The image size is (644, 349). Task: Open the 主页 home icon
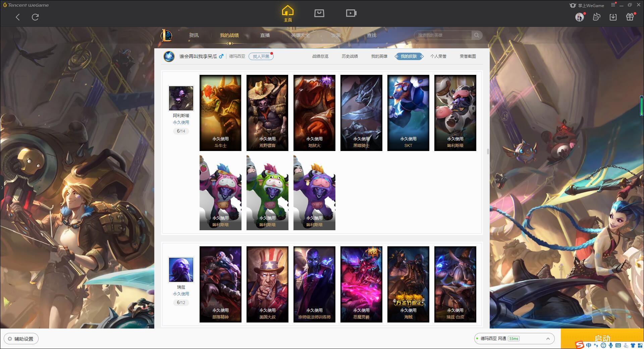288,14
